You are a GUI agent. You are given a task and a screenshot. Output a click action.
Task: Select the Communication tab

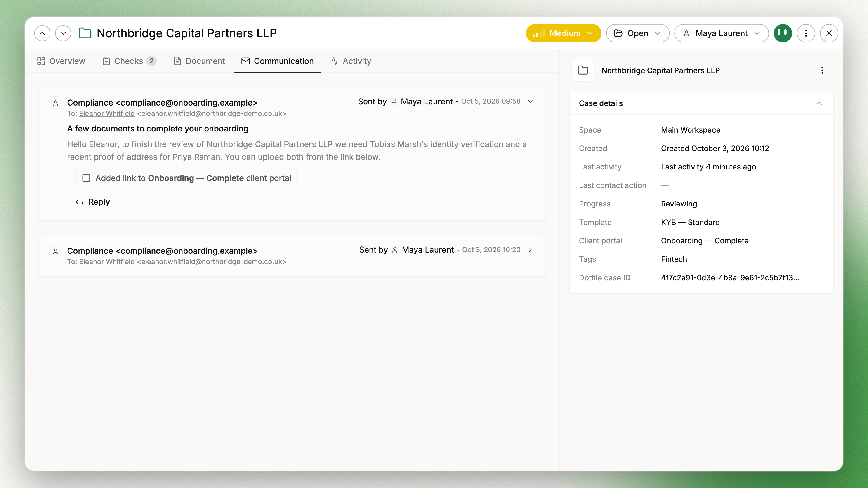pos(277,61)
